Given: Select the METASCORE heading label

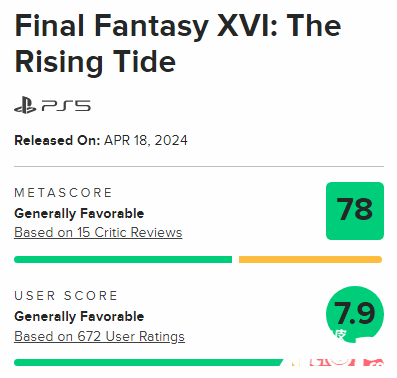Looking at the screenshot, I should [x=63, y=193].
